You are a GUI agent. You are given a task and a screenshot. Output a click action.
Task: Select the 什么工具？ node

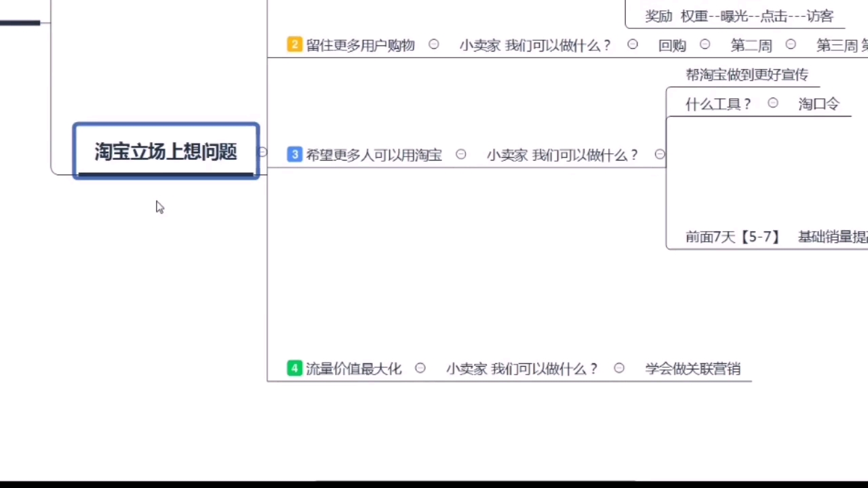[718, 104]
